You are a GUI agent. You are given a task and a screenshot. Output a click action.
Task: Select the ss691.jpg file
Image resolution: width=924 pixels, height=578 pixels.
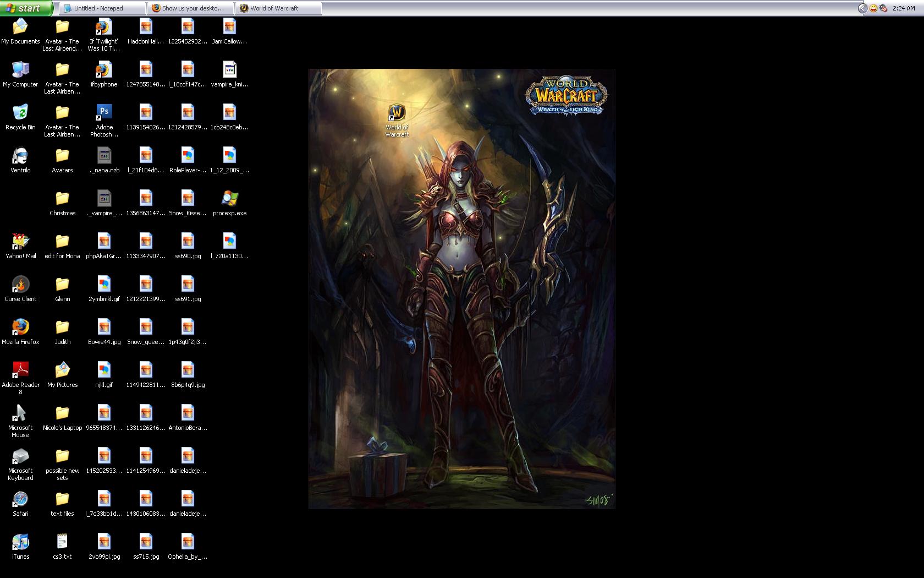pos(188,289)
